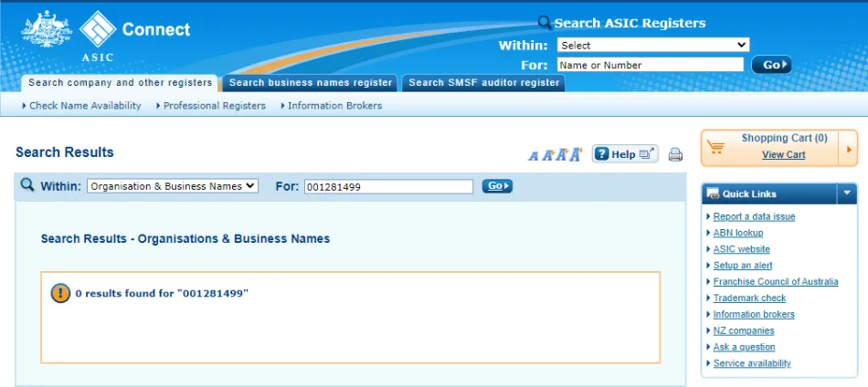The height and width of the screenshot is (387, 868).
Task: Click the ASIC Connect logo
Action: [106, 36]
